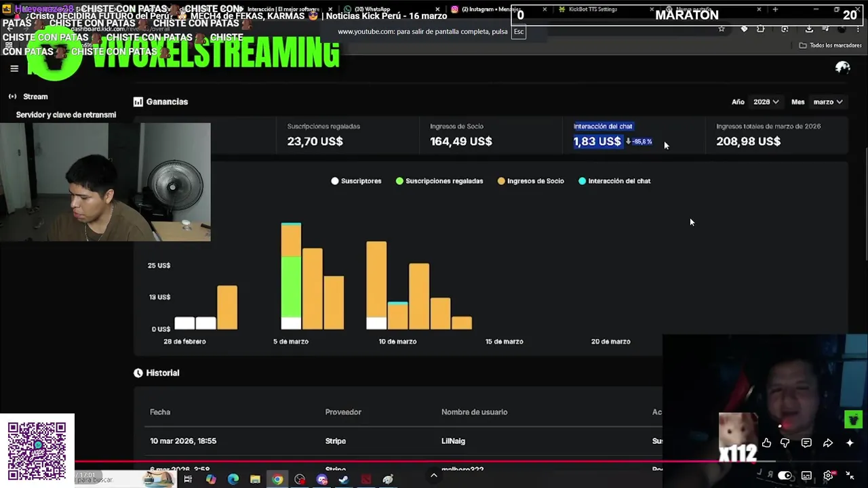Toggle YouTube autoplay switch
This screenshot has width=868, height=488.
pyautogui.click(x=785, y=476)
